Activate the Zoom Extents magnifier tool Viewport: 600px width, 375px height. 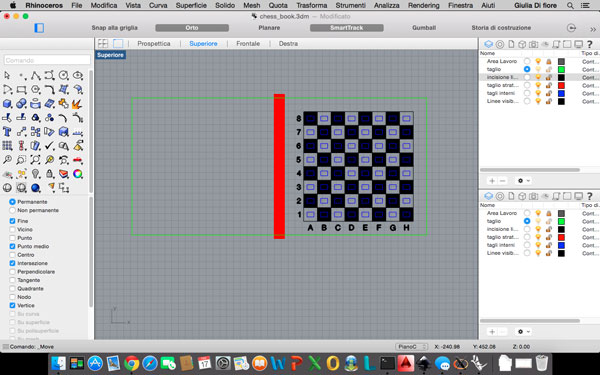click(x=36, y=160)
